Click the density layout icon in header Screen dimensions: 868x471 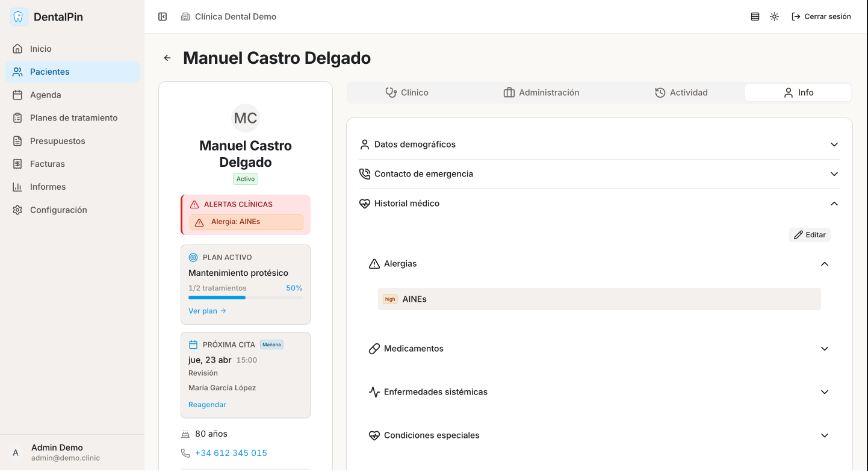pos(755,17)
